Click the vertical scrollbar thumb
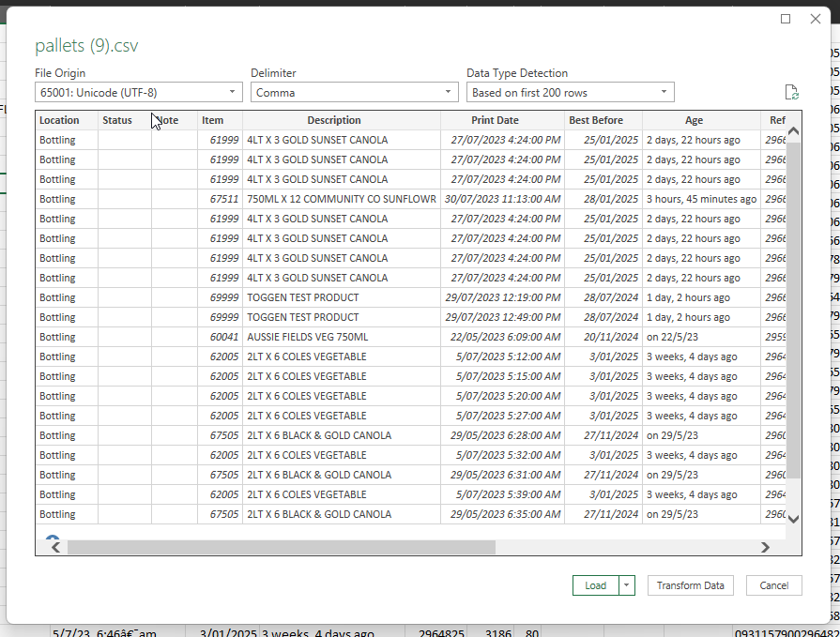Screen dimensions: 840x637 tap(793, 310)
